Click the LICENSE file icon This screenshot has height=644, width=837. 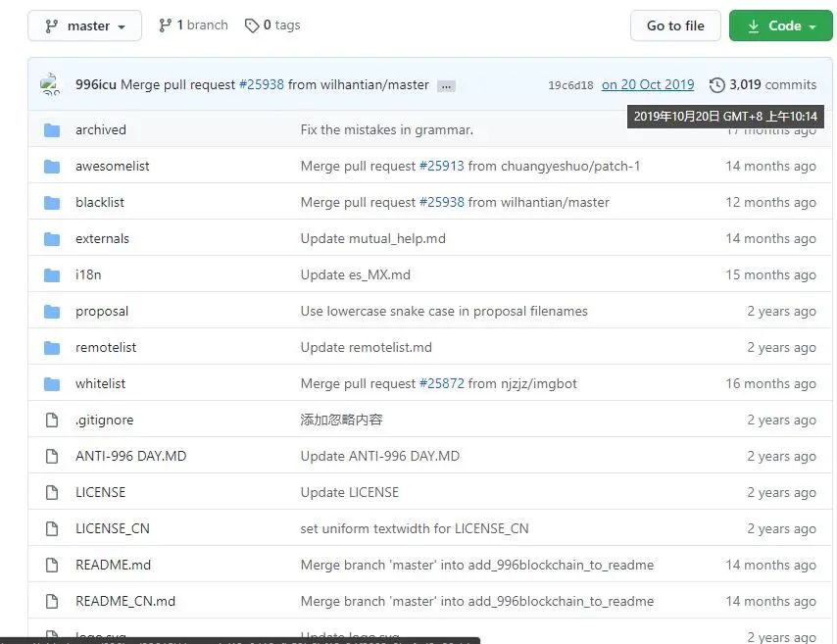pos(52,492)
